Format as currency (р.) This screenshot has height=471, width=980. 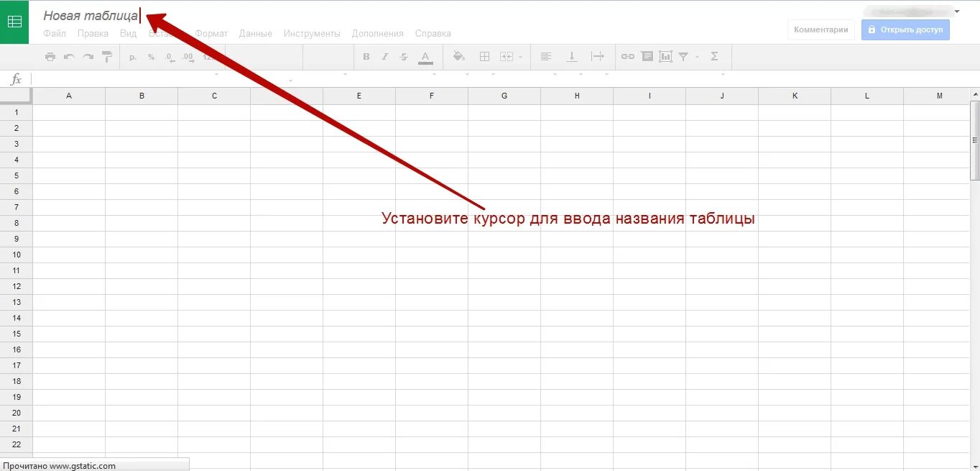pos(133,57)
